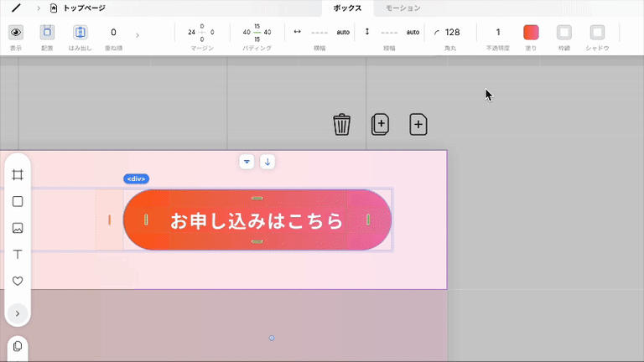Edit the 不透明度 opacity value
This screenshot has height=362, width=644.
tap(498, 32)
